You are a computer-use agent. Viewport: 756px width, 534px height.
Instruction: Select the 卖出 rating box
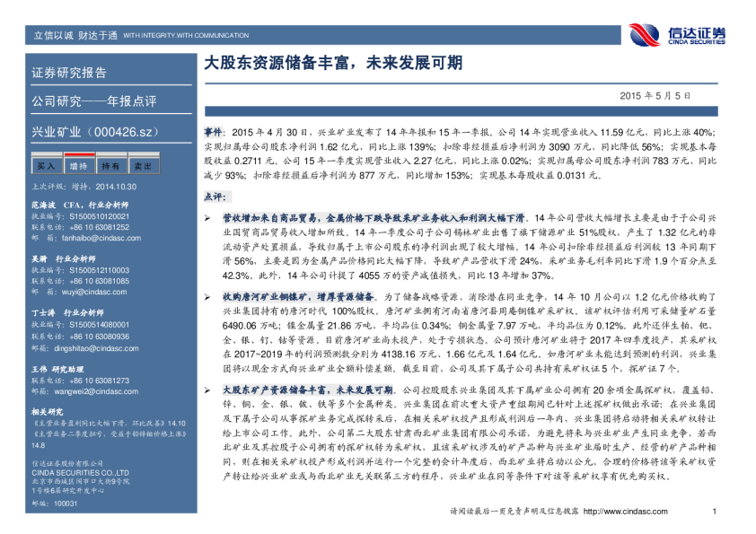(x=143, y=166)
